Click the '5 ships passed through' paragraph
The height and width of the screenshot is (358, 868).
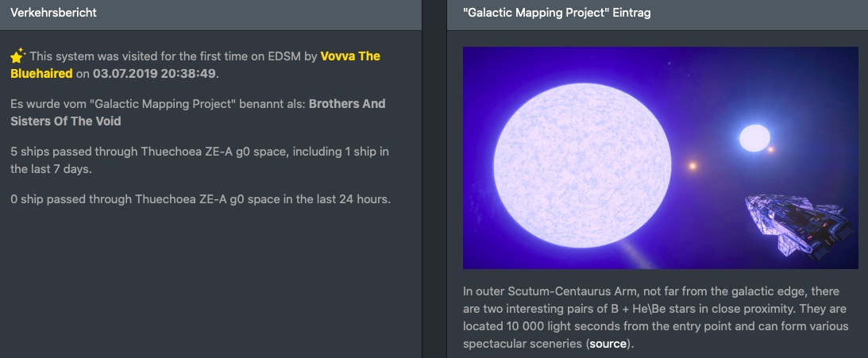(x=199, y=160)
